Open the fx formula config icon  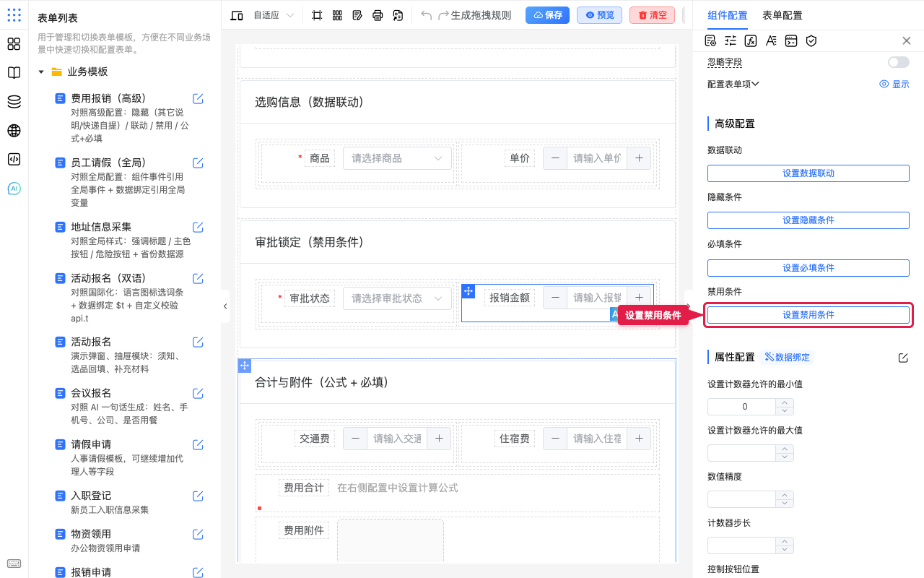(751, 41)
